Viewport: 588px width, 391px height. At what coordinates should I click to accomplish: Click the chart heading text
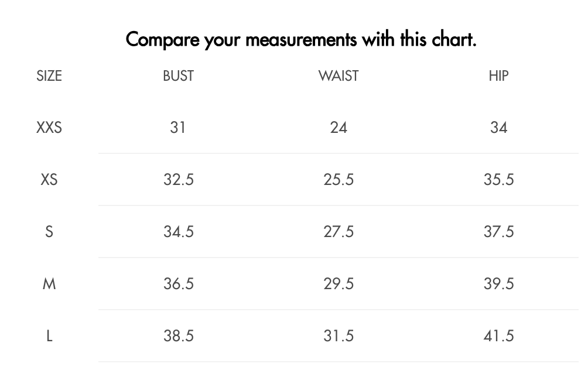(x=301, y=40)
